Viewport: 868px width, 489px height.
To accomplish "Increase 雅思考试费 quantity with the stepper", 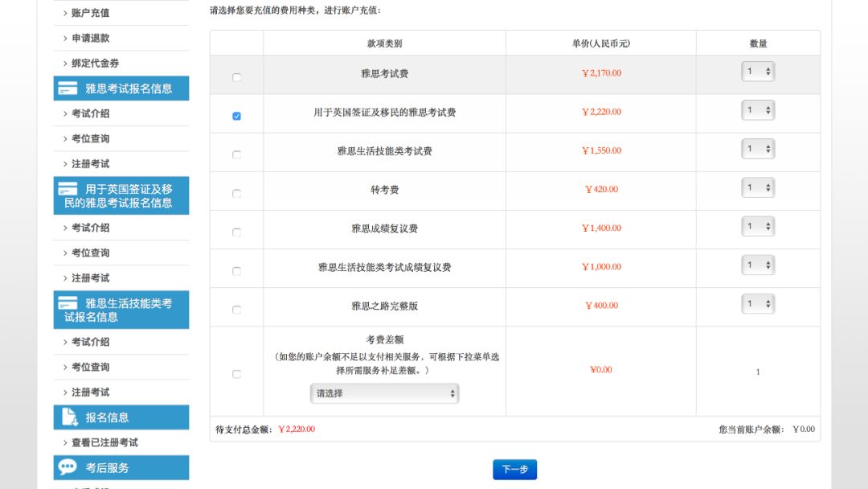I will (768, 68).
